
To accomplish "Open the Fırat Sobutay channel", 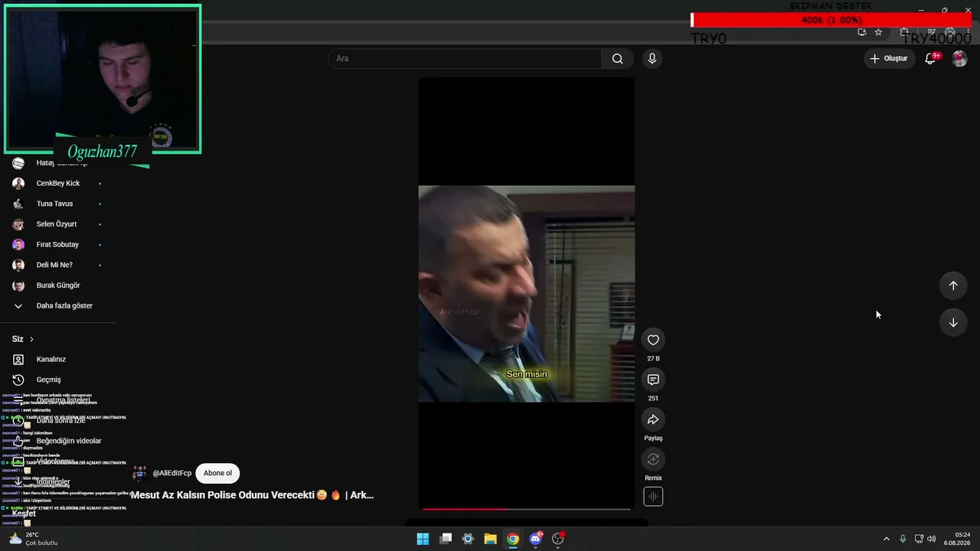I will click(x=58, y=245).
